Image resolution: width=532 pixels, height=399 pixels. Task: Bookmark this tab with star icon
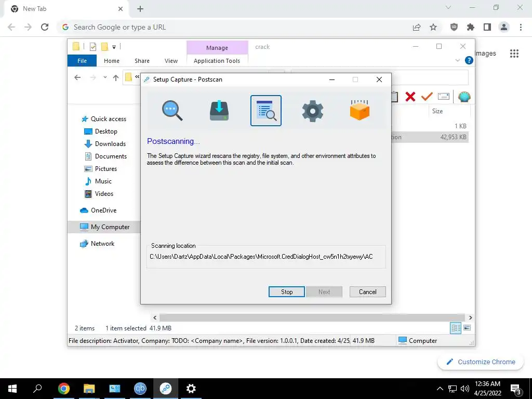click(433, 27)
